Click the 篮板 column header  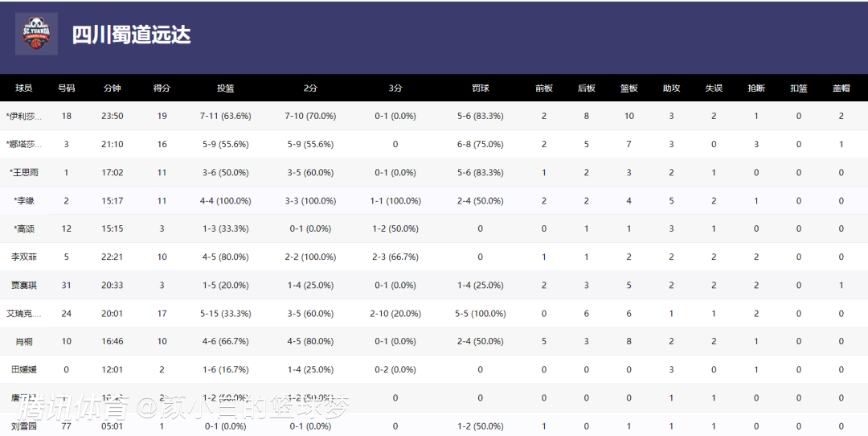tap(628, 88)
